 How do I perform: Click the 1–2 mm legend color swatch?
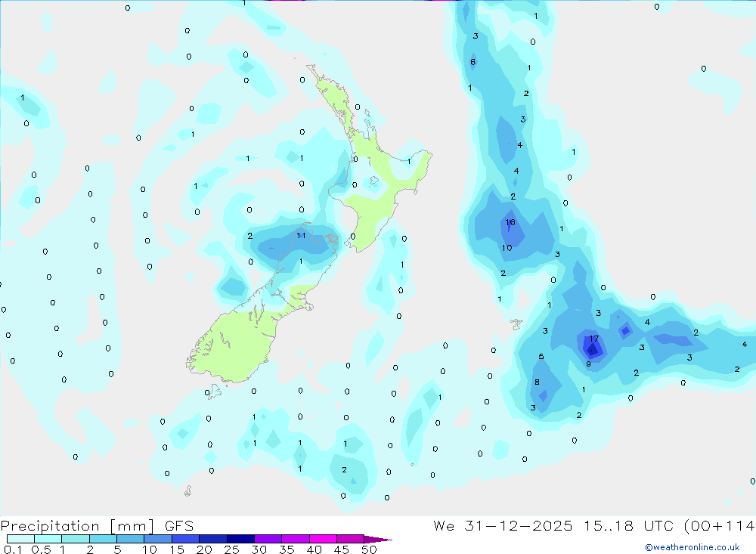tap(76, 539)
